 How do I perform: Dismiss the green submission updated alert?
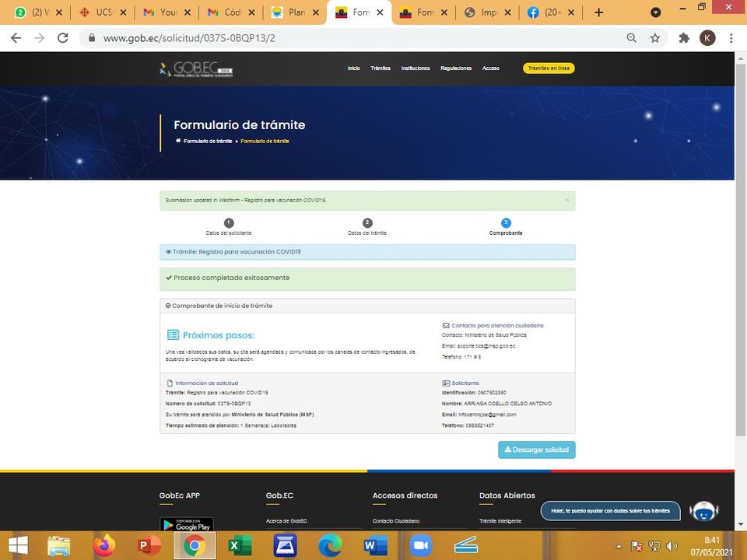click(x=566, y=200)
